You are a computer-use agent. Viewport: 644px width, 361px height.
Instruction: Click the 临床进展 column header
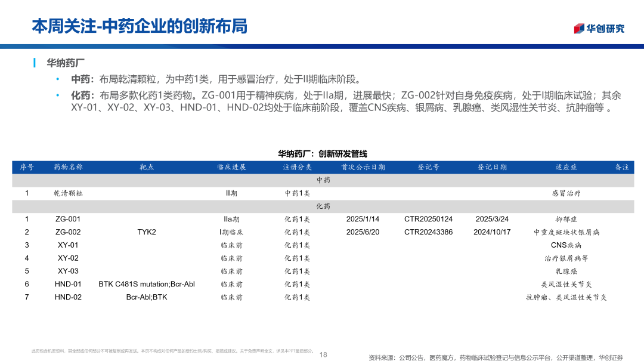click(x=231, y=167)
